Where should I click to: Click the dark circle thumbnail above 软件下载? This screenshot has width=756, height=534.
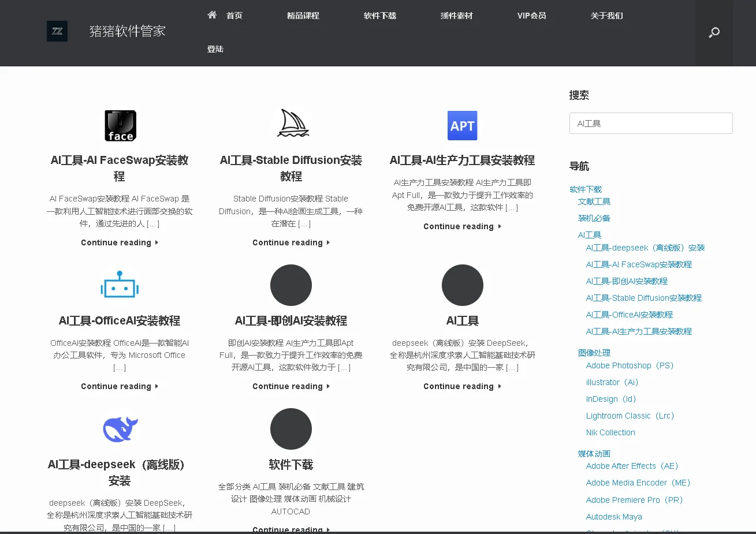[x=291, y=428]
